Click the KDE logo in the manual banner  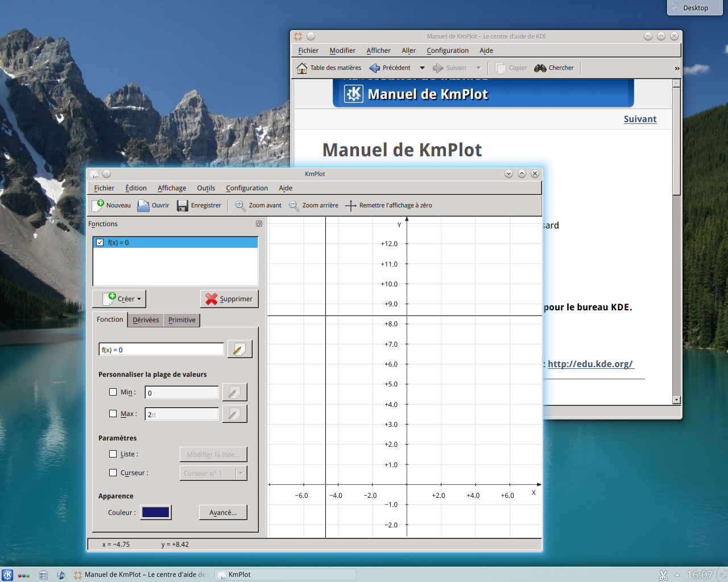tap(354, 94)
